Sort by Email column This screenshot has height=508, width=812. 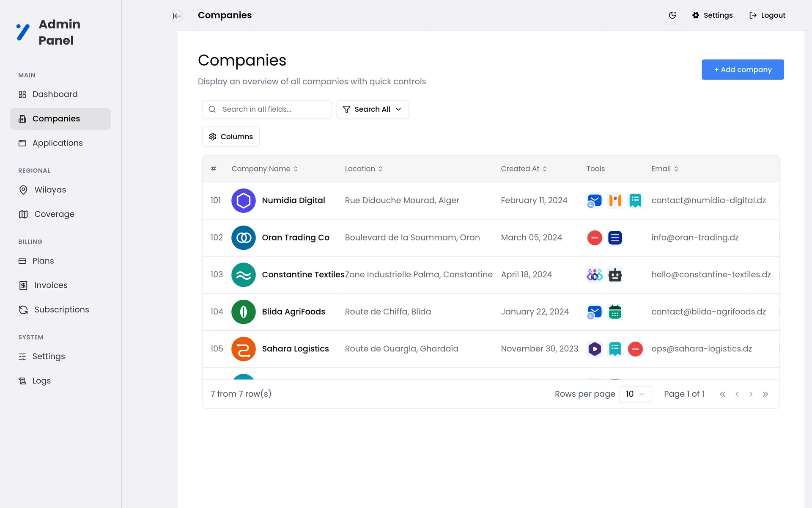pos(665,168)
